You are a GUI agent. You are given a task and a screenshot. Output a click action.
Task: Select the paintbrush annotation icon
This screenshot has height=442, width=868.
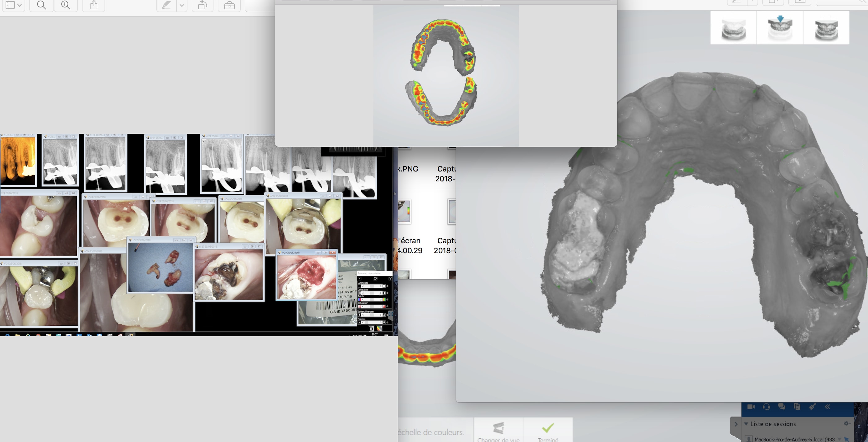point(813,407)
